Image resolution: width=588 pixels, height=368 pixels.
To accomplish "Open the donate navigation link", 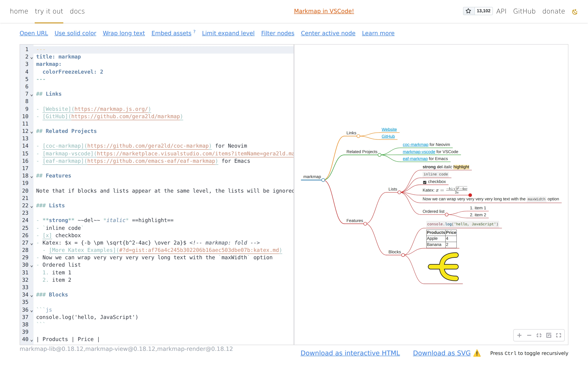I will [x=553, y=11].
